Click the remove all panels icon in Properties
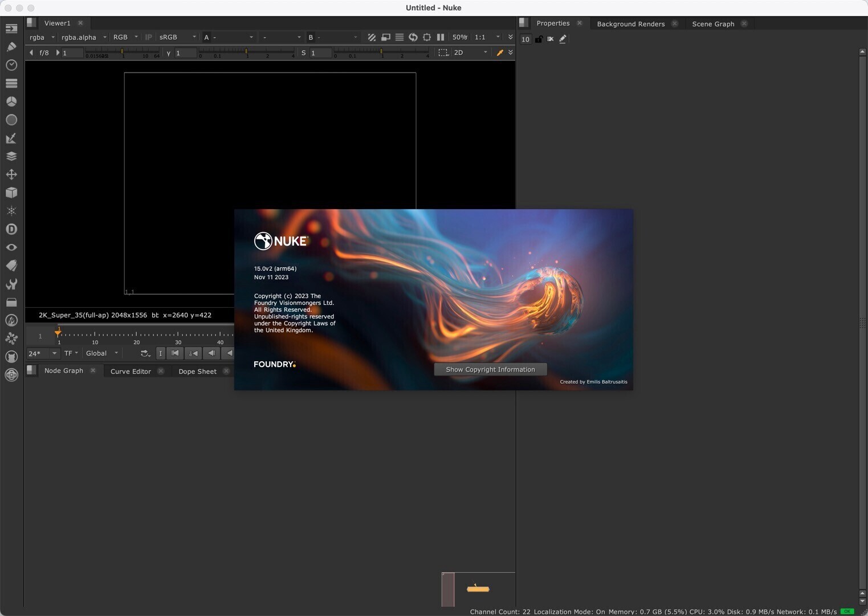 tap(551, 39)
